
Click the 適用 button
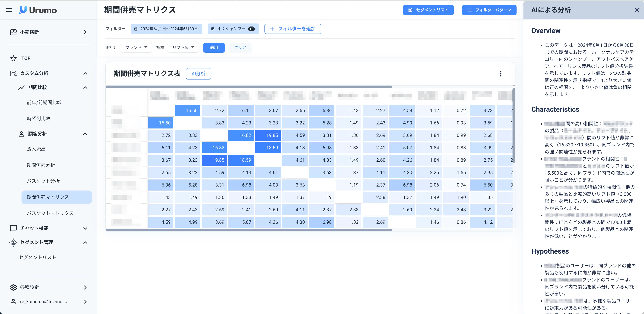(214, 47)
